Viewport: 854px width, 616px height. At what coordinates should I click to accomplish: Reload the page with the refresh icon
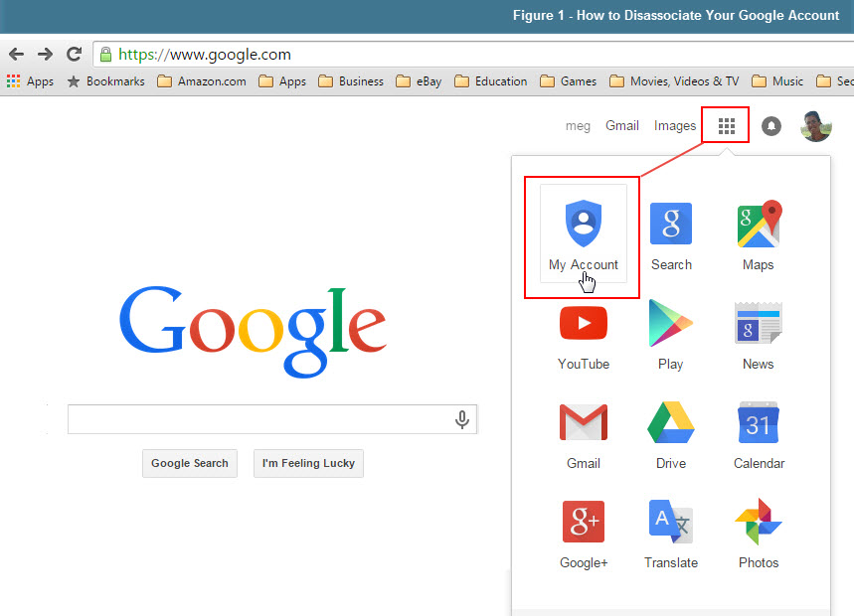[x=75, y=54]
